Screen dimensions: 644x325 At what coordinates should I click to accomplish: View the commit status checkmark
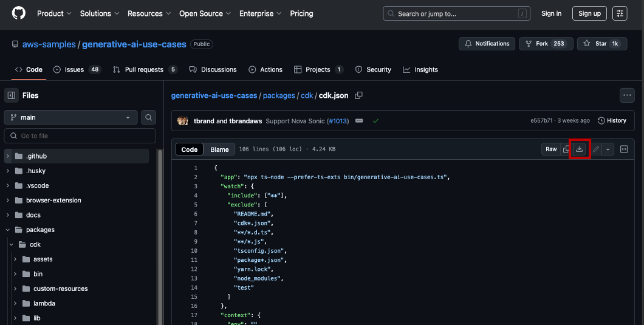tap(375, 121)
